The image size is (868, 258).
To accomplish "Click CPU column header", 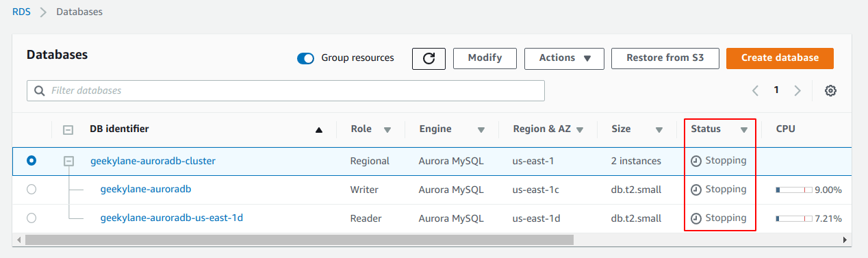I will pos(785,129).
